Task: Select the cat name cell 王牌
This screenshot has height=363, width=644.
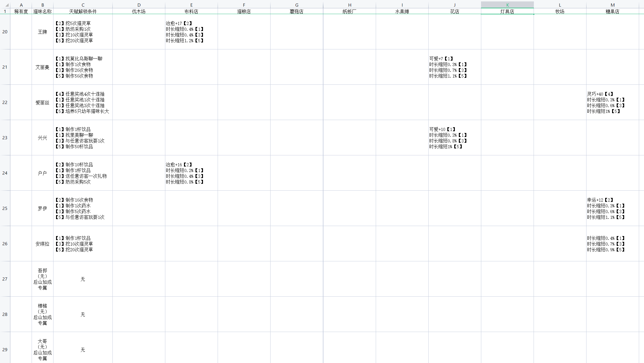Action: (x=43, y=32)
